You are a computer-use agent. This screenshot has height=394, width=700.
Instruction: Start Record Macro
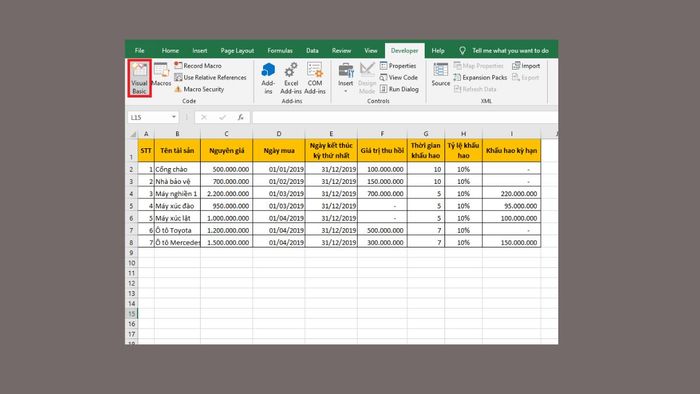(198, 66)
